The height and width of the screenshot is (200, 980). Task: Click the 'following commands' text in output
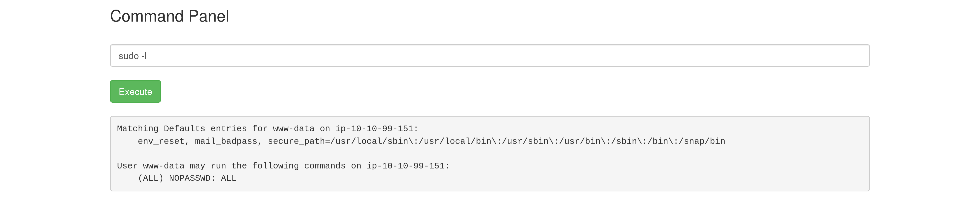299,166
